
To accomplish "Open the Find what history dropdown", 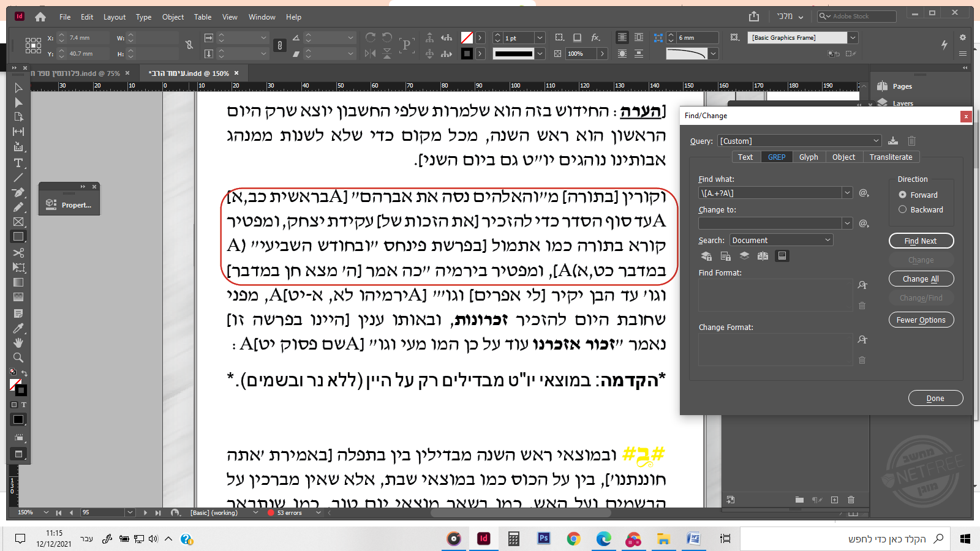I will click(847, 193).
